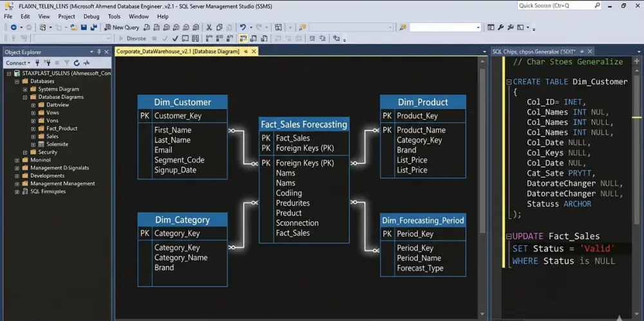Click the Open File folder icon

[73, 28]
